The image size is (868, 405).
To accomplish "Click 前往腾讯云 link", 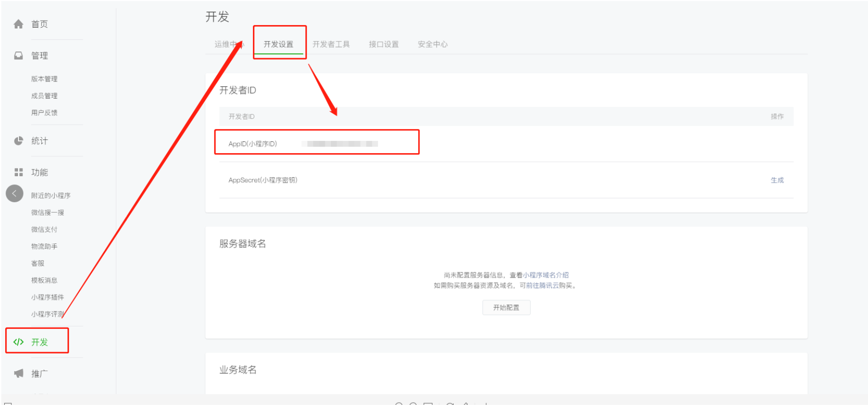I will [542, 285].
